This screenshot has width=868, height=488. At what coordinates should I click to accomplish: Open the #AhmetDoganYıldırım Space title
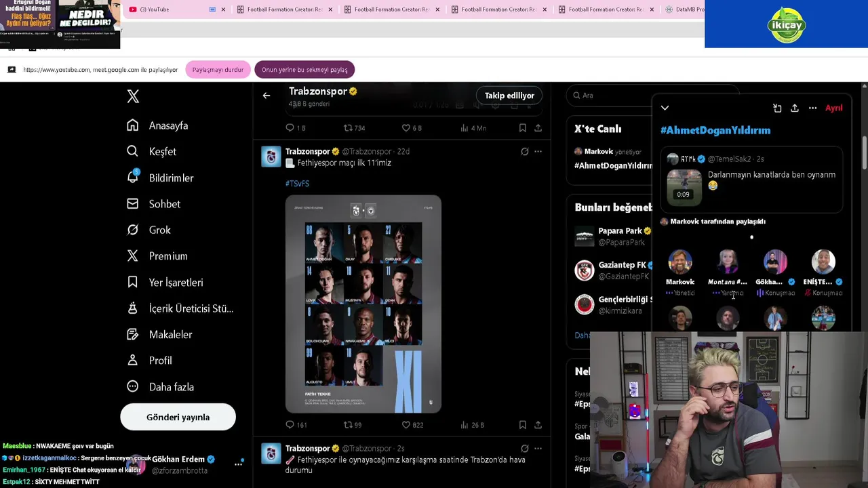pyautogui.click(x=715, y=130)
